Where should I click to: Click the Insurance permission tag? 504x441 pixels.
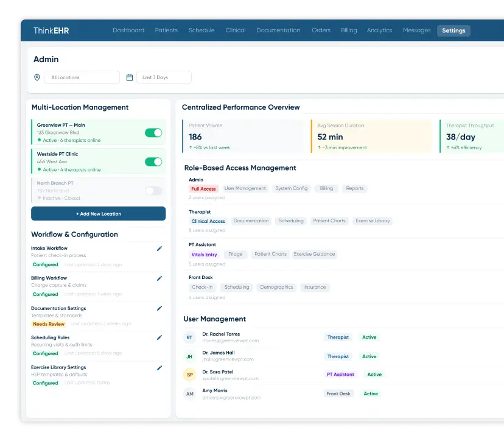tap(315, 288)
